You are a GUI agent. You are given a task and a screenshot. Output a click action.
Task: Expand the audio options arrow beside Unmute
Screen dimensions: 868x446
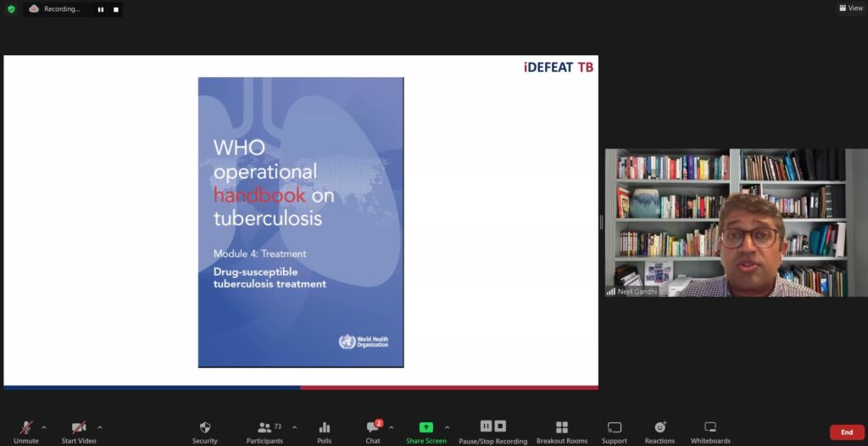coord(44,426)
